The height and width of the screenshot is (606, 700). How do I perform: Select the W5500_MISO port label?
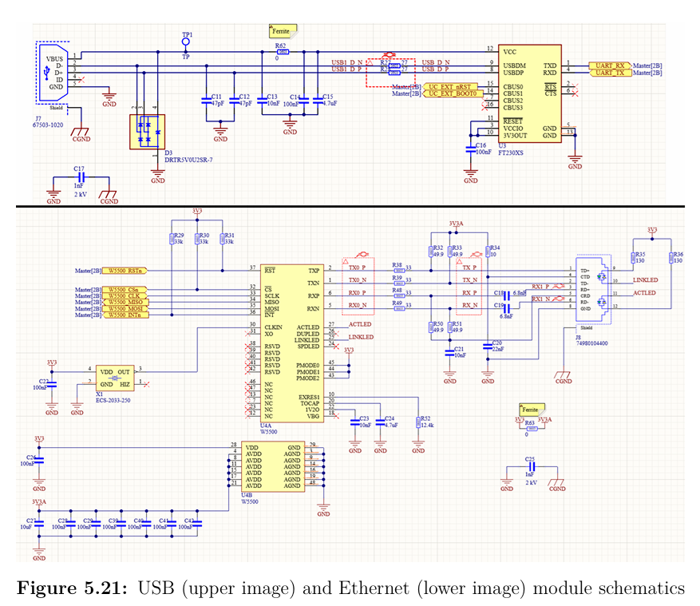pos(125,303)
